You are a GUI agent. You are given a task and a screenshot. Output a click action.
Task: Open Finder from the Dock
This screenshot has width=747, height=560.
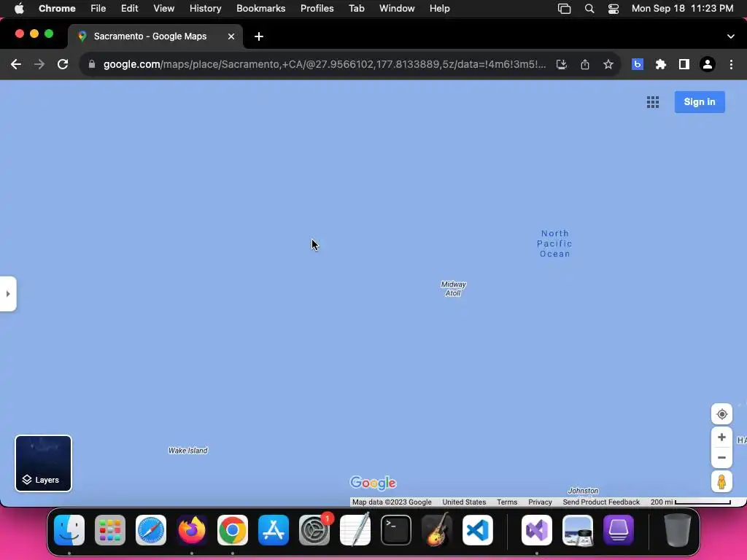click(x=69, y=530)
